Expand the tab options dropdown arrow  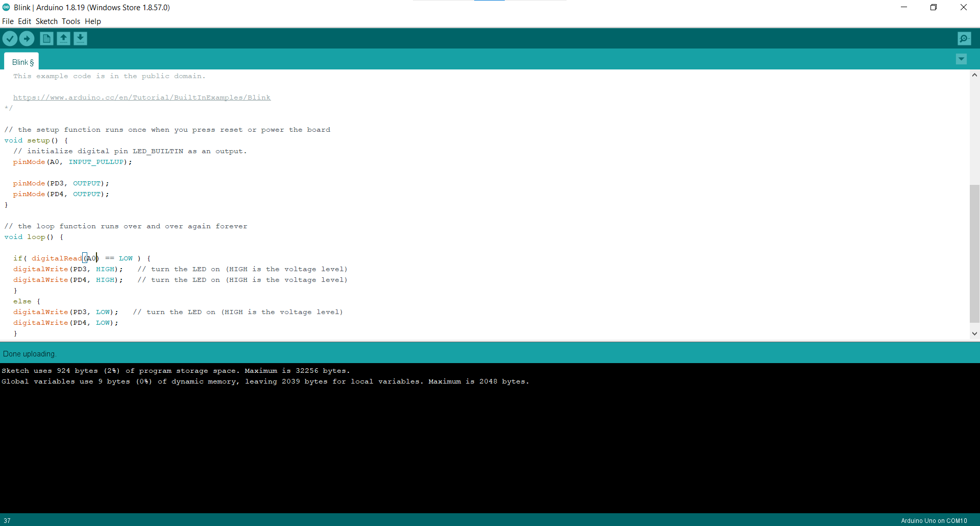point(961,59)
